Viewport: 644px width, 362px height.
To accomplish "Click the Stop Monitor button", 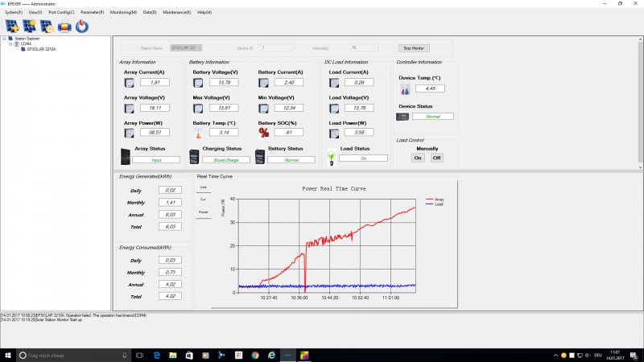I will pyautogui.click(x=414, y=48).
